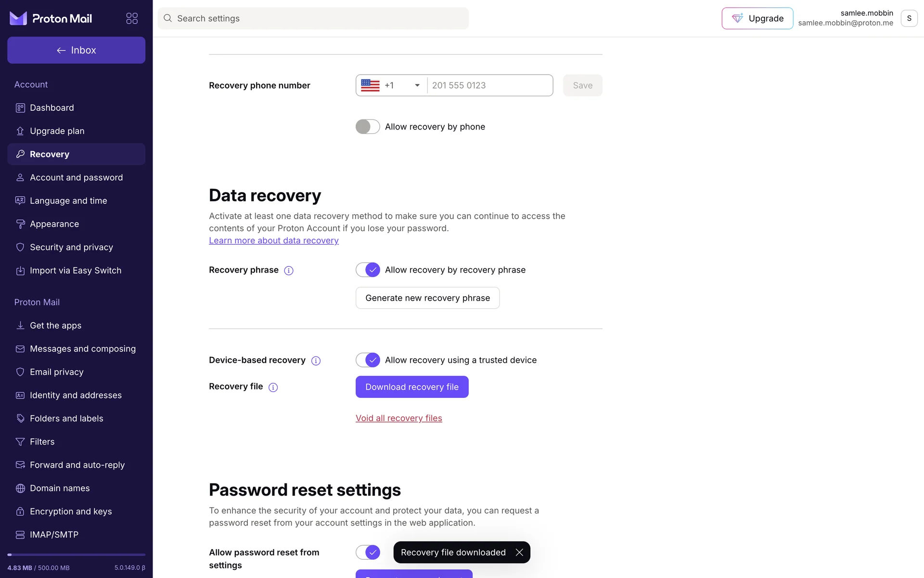Turn off trusted device recovery toggle
Image resolution: width=924 pixels, height=578 pixels.
click(x=368, y=360)
